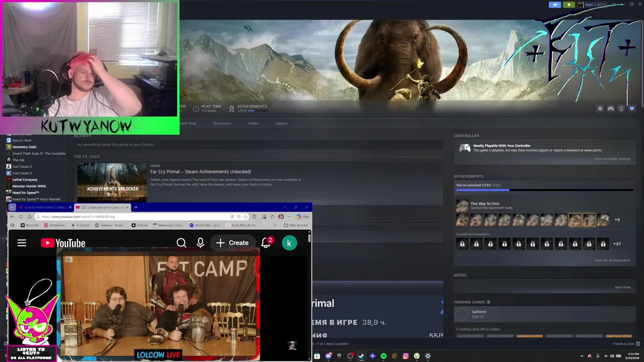Click the 'Say something about this game' field
The image size is (644, 362).
point(259,144)
